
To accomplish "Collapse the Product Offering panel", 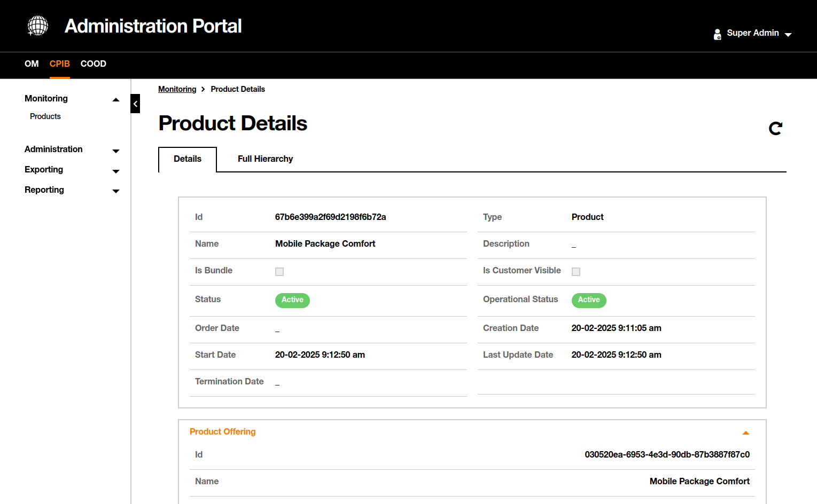I will 746,433.
